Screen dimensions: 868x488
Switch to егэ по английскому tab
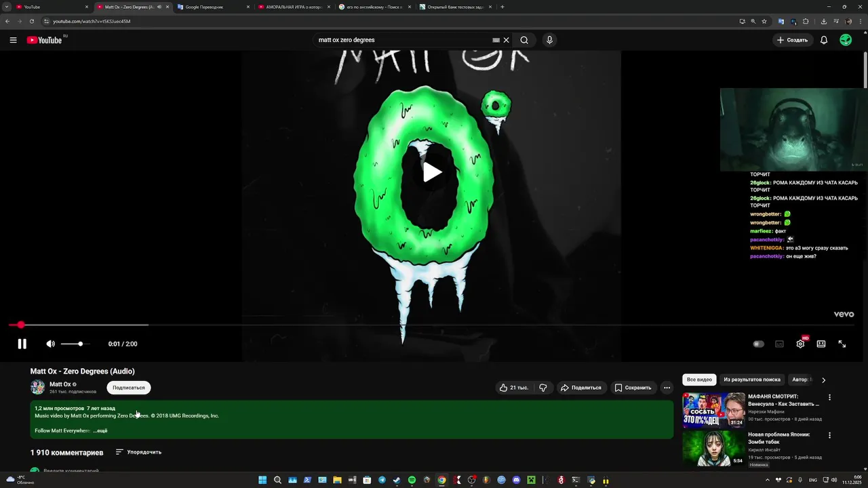pyautogui.click(x=374, y=7)
